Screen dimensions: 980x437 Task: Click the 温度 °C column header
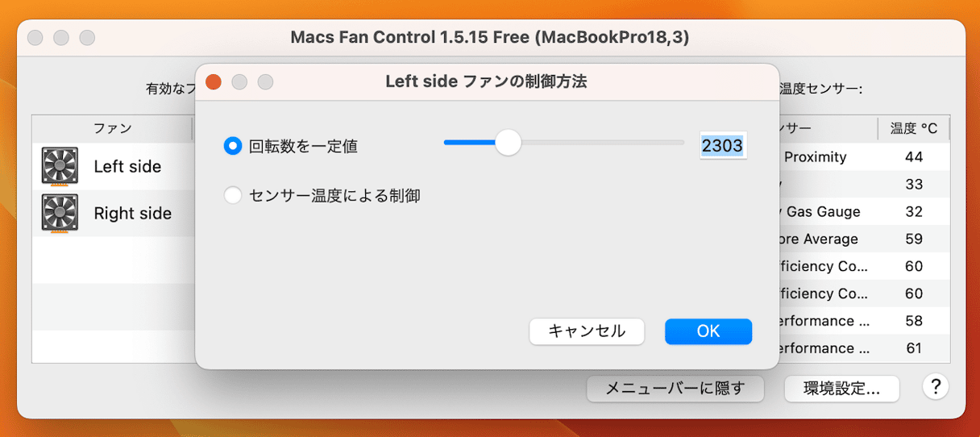914,128
